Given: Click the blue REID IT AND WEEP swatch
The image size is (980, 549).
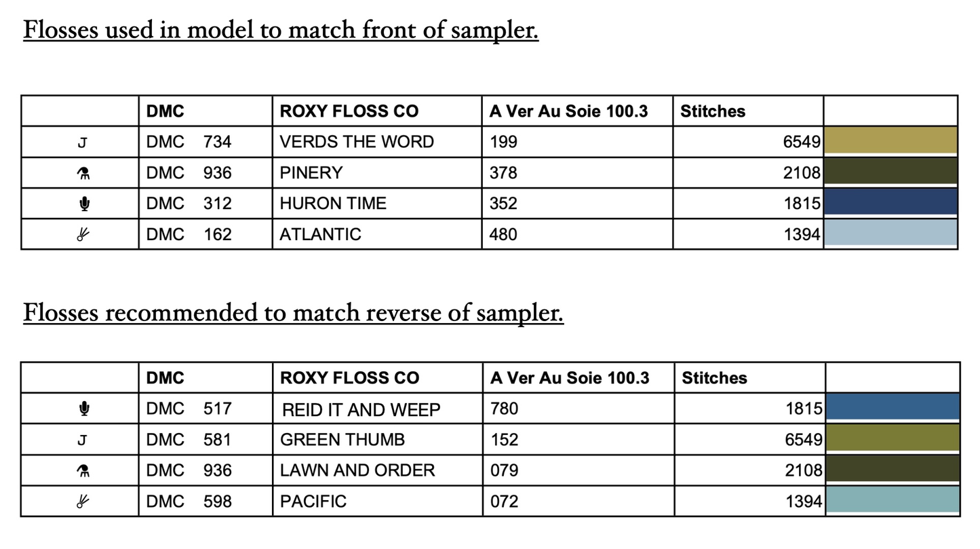Looking at the screenshot, I should click(891, 407).
